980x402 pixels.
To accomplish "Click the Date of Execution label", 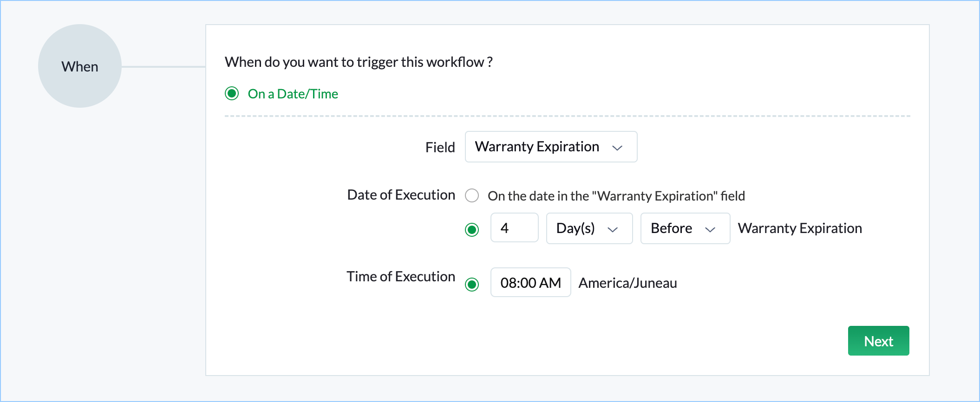I will (x=401, y=195).
